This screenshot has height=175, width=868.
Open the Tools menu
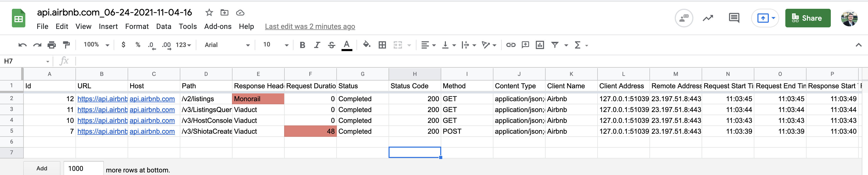(188, 26)
